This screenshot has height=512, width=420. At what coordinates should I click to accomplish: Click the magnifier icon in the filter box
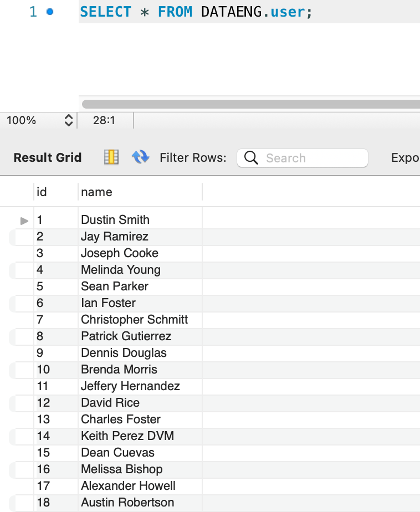251,158
